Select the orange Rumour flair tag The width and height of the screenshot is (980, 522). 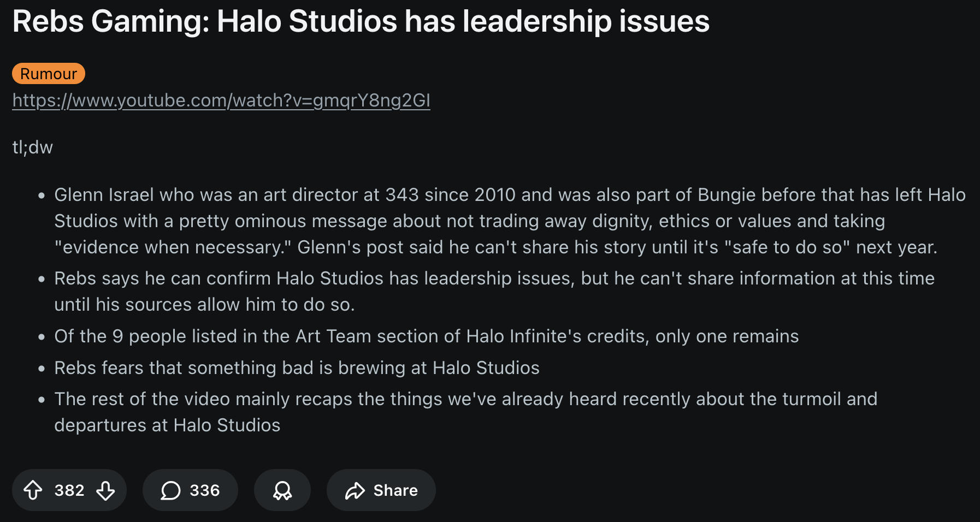[x=49, y=74]
